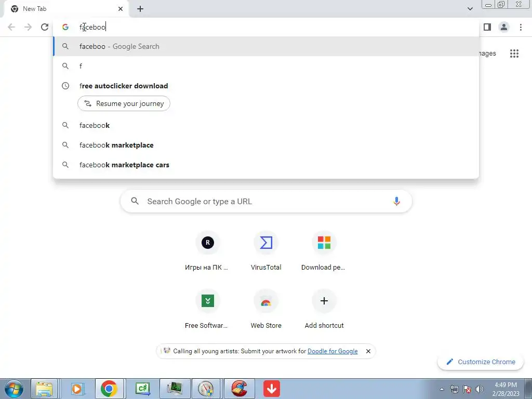Go forward using the forward arrow
Viewport: 532px width, 399px height.
point(28,27)
